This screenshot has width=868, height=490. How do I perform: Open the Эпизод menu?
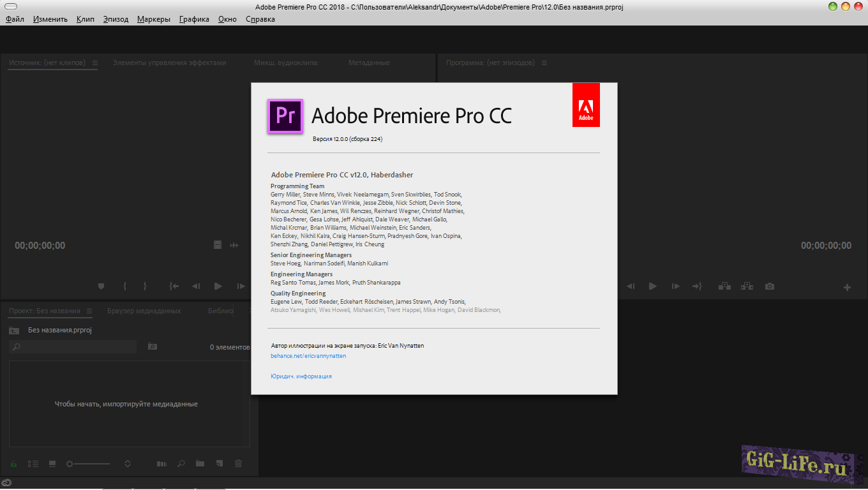[x=116, y=19]
